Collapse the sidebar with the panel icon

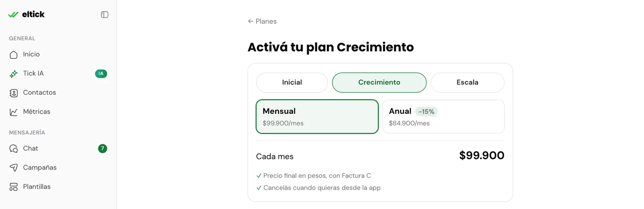105,14
